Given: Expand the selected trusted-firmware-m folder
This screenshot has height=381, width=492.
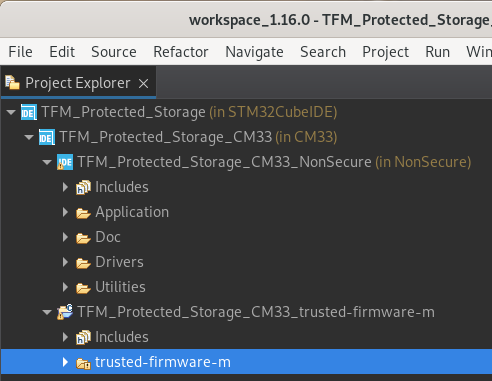Looking at the screenshot, I should pyautogui.click(x=65, y=362).
